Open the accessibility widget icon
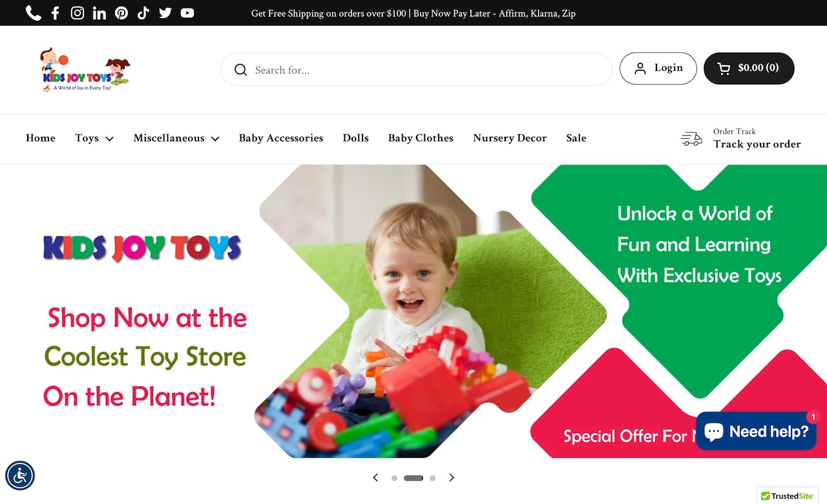The image size is (827, 504). point(20,476)
